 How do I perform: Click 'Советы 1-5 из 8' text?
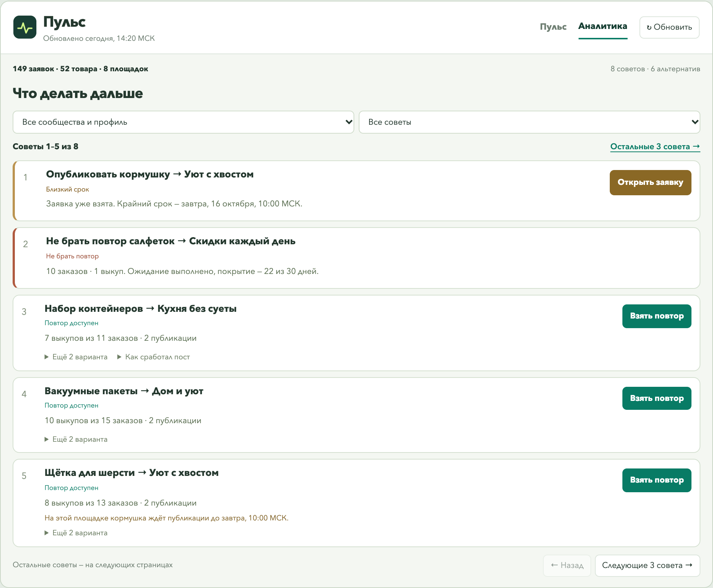click(x=45, y=146)
